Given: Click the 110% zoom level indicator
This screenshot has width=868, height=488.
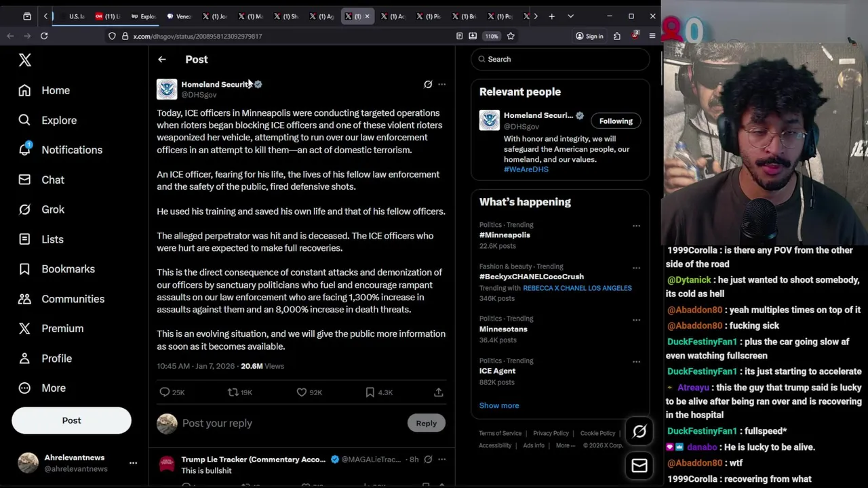Looking at the screenshot, I should tap(492, 36).
